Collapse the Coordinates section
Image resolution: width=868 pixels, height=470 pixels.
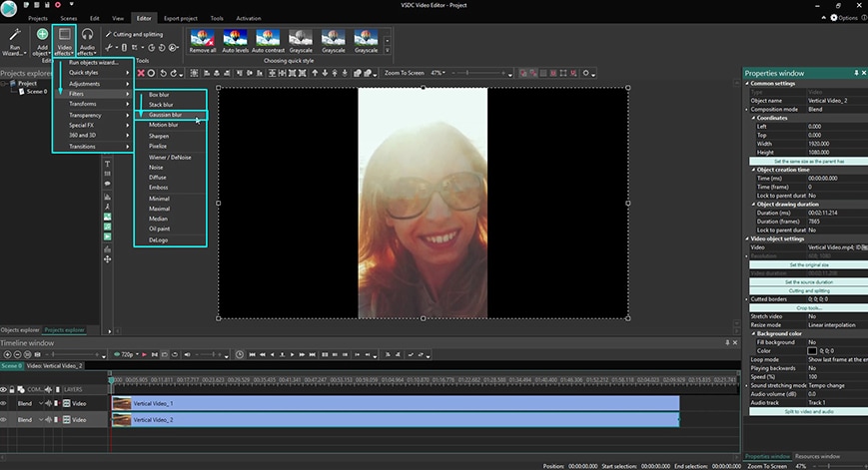pyautogui.click(x=753, y=118)
